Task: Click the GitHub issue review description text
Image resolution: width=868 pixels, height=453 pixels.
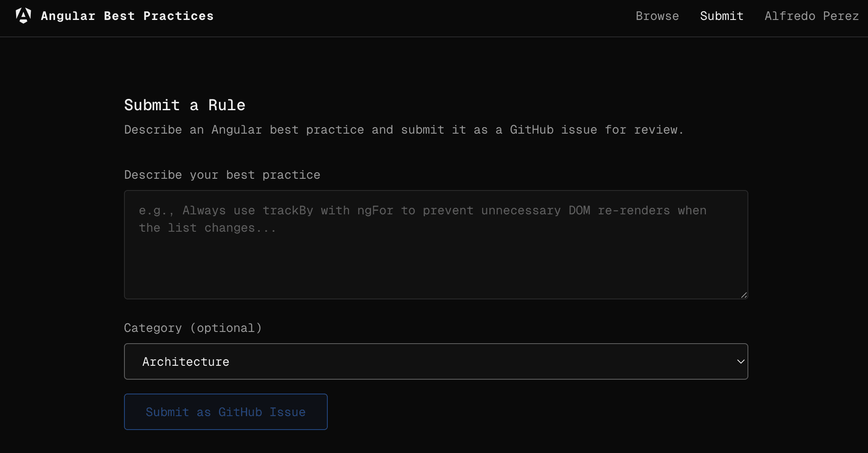Action: 404,129
